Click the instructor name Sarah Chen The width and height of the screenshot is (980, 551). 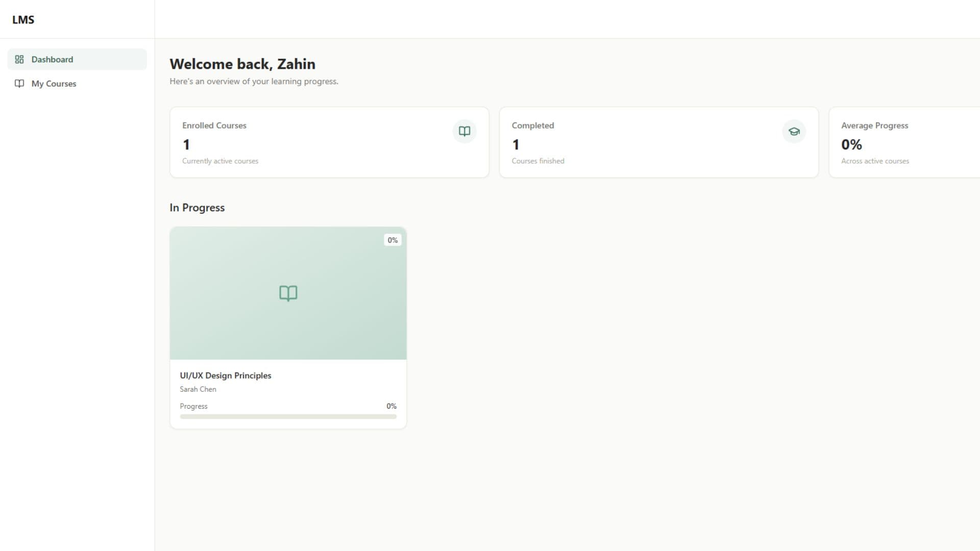tap(198, 389)
